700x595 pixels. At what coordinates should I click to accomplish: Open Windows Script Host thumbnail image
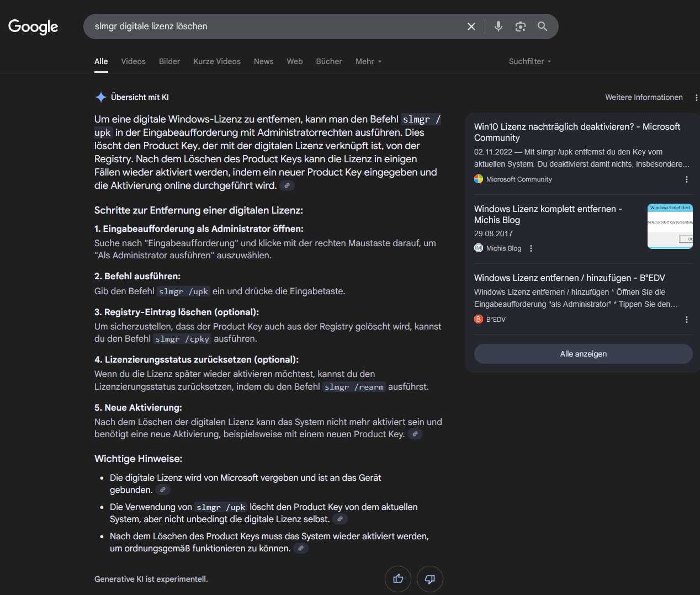pos(670,226)
